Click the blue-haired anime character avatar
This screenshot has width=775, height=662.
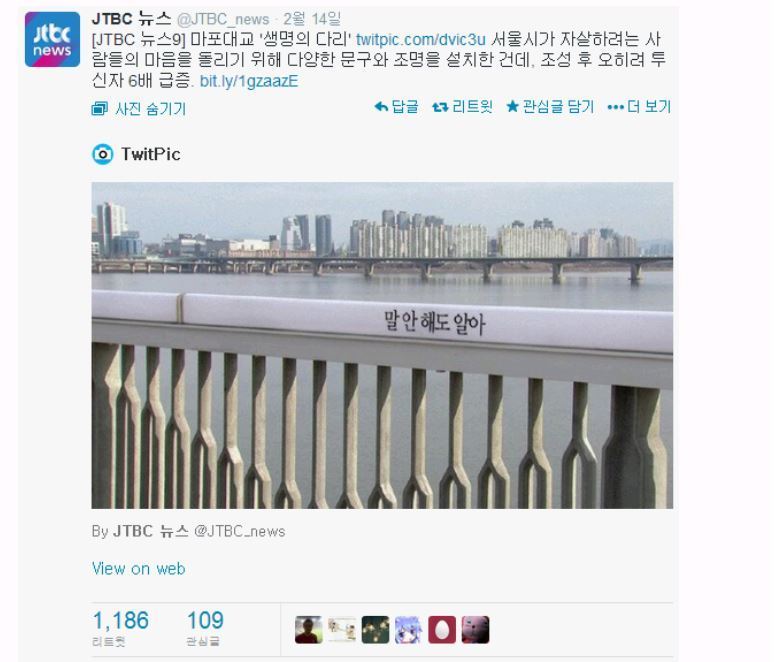coord(408,630)
